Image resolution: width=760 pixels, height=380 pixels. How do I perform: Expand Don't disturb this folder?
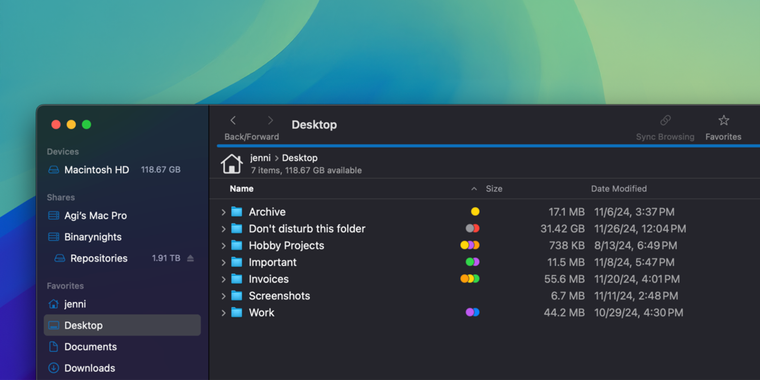coord(223,229)
